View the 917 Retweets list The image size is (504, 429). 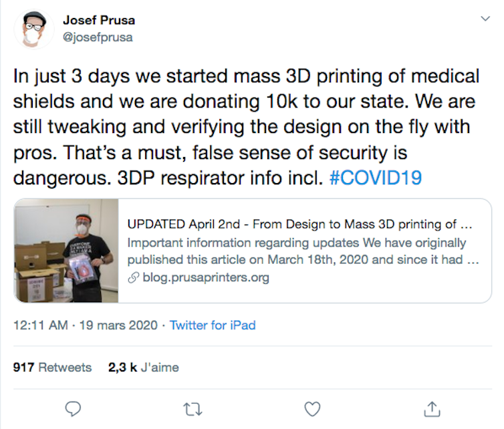(x=52, y=367)
